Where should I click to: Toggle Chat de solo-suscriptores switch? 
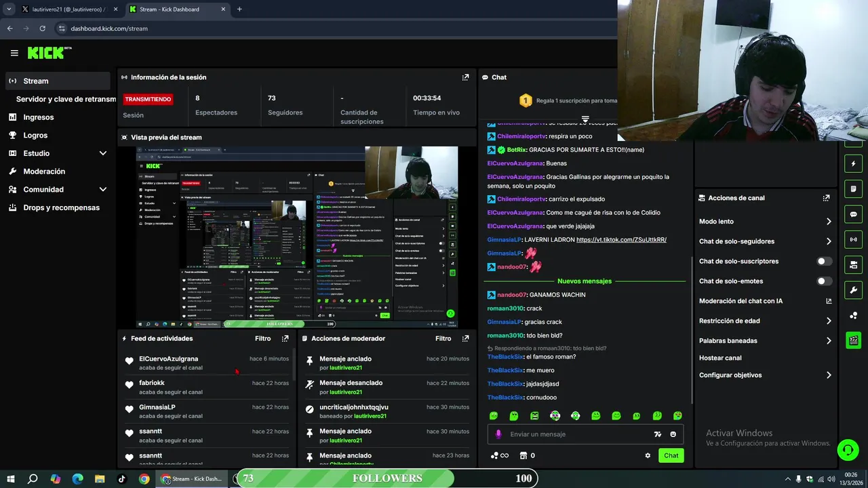[x=825, y=261]
